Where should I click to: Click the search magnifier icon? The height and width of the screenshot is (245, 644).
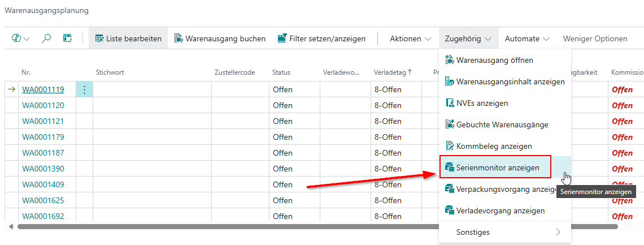pyautogui.click(x=47, y=38)
